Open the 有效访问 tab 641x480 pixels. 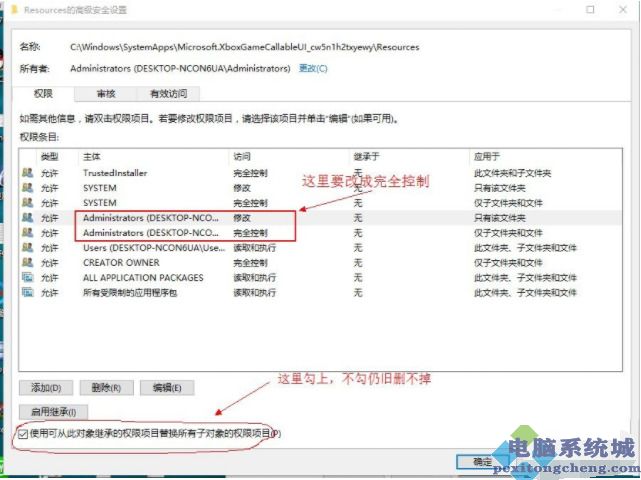click(168, 94)
